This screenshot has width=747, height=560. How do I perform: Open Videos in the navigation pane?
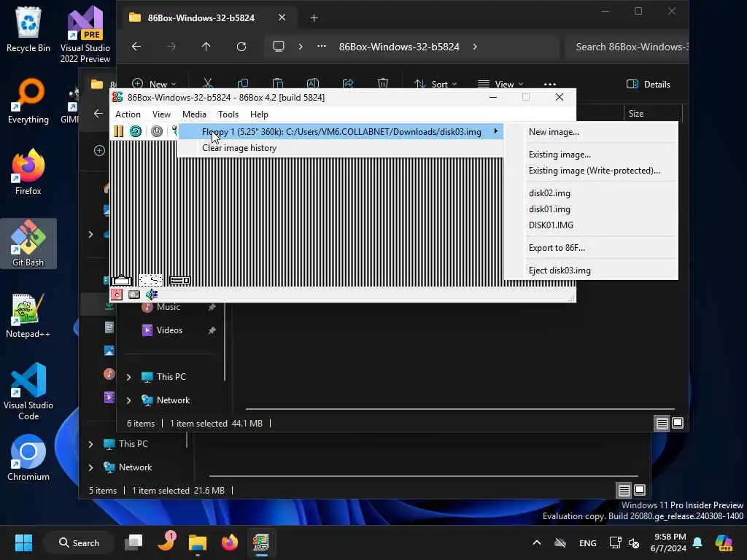coord(169,330)
